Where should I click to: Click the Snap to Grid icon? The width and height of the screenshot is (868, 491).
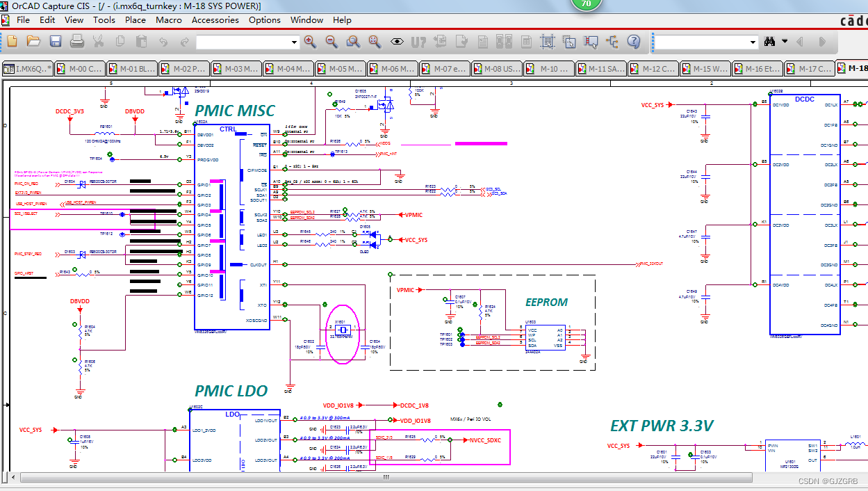(x=547, y=42)
